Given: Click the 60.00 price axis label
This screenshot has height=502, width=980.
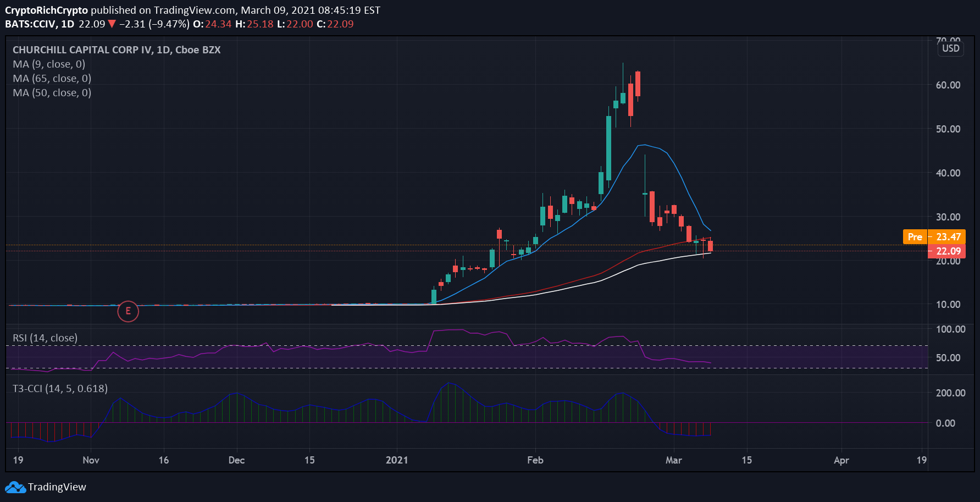Looking at the screenshot, I should pyautogui.click(x=948, y=85).
